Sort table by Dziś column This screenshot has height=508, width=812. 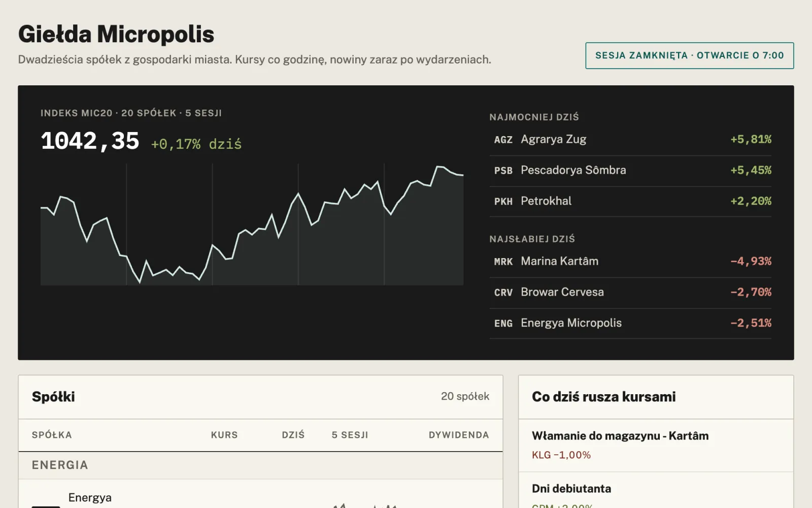[x=293, y=435]
